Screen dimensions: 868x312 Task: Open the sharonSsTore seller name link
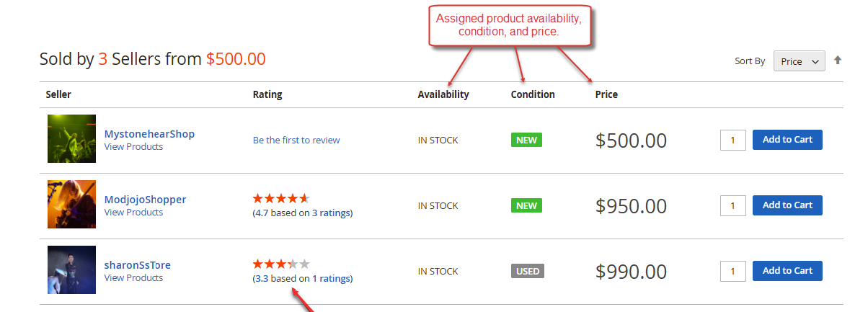point(138,265)
